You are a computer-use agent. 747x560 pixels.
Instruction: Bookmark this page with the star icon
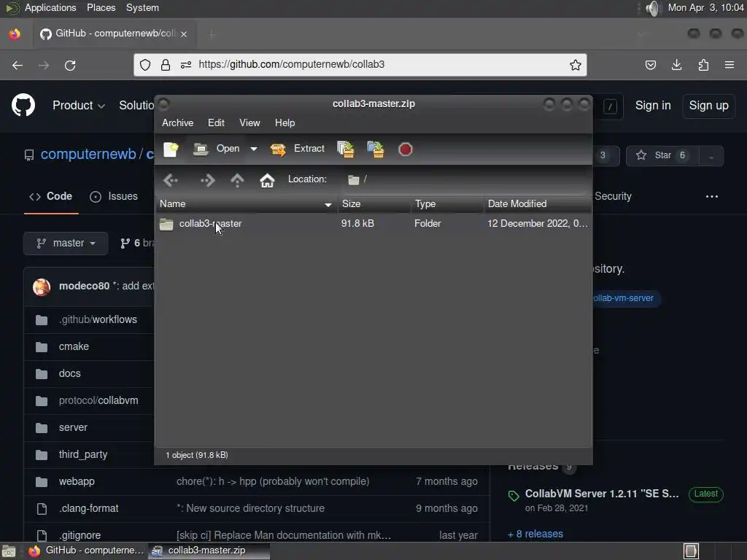click(x=575, y=65)
